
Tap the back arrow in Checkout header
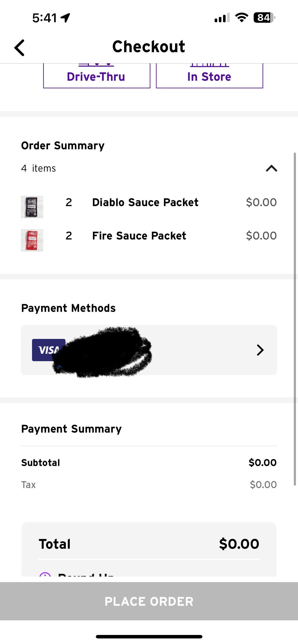[x=19, y=48]
